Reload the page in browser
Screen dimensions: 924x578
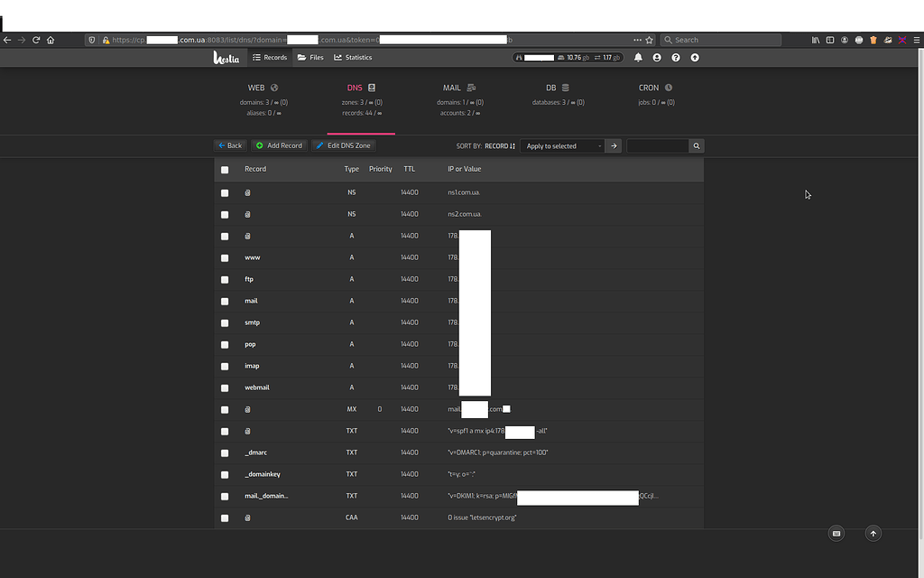click(36, 40)
